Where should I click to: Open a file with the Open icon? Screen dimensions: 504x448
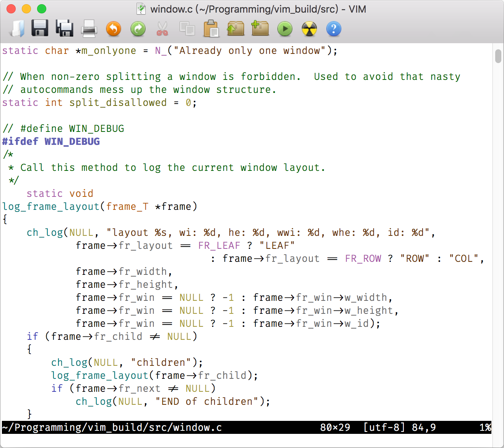[x=16, y=29]
